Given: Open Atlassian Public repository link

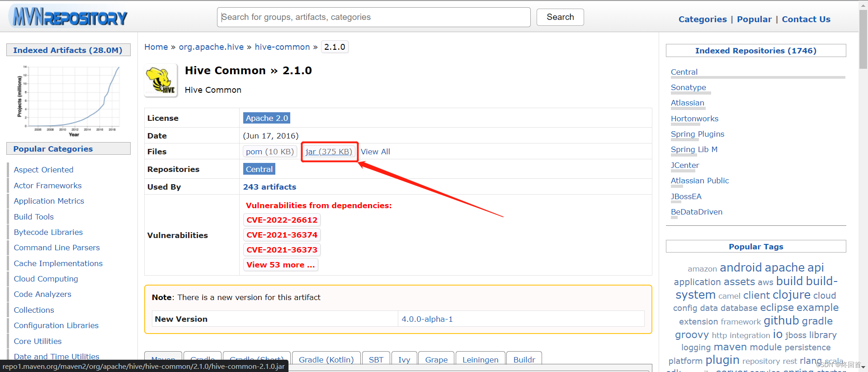Looking at the screenshot, I should point(700,181).
